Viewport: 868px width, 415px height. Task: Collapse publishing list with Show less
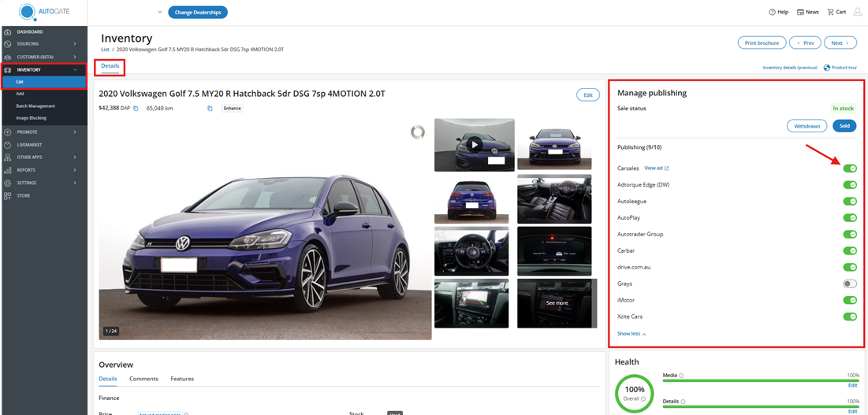pyautogui.click(x=631, y=334)
